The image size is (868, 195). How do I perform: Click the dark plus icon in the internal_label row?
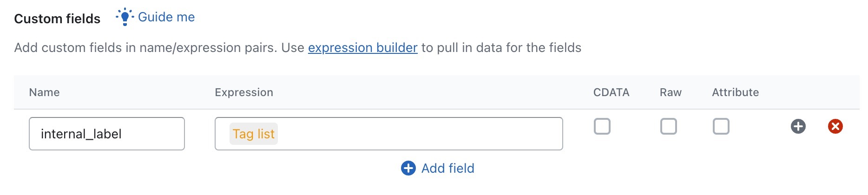coord(798,126)
